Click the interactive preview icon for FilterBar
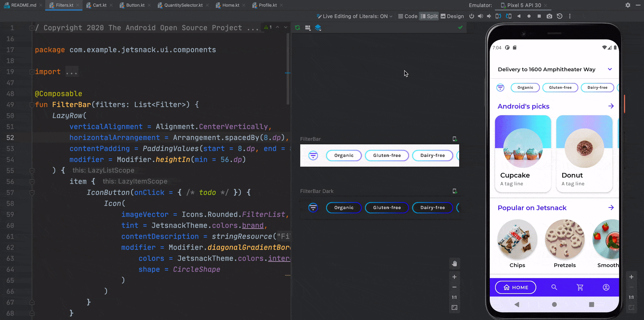 pyautogui.click(x=455, y=139)
